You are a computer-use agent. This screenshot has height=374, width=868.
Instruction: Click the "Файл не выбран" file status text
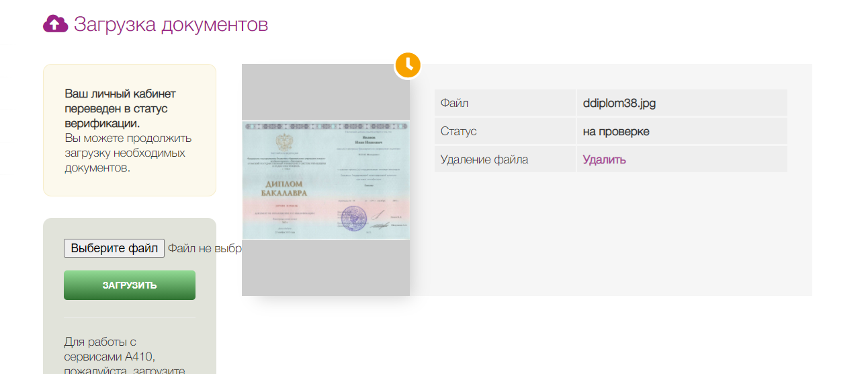point(204,248)
